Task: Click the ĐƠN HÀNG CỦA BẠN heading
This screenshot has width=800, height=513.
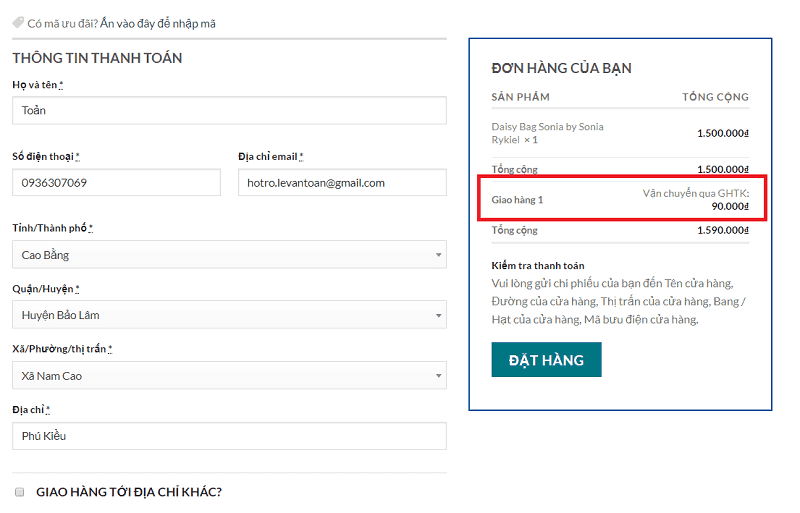Action: click(x=561, y=68)
